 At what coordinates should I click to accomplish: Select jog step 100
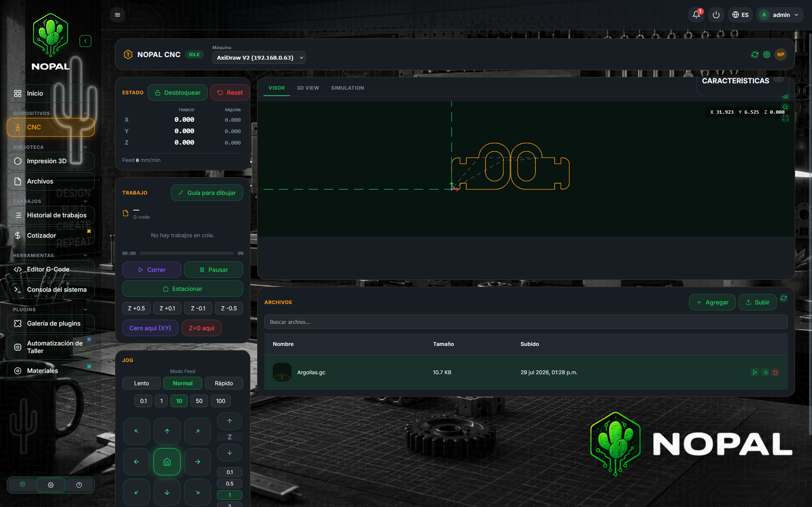pos(221,401)
